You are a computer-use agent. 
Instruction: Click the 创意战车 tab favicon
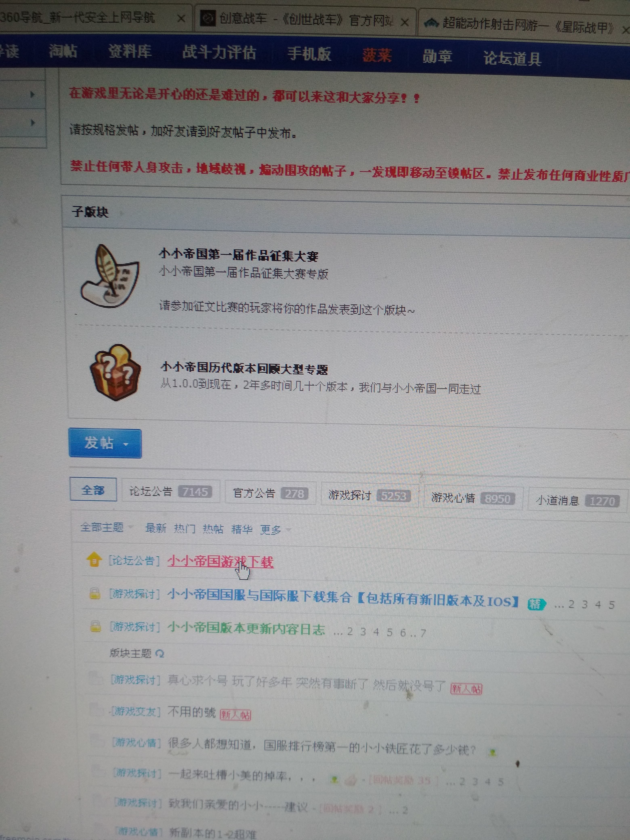[x=207, y=18]
